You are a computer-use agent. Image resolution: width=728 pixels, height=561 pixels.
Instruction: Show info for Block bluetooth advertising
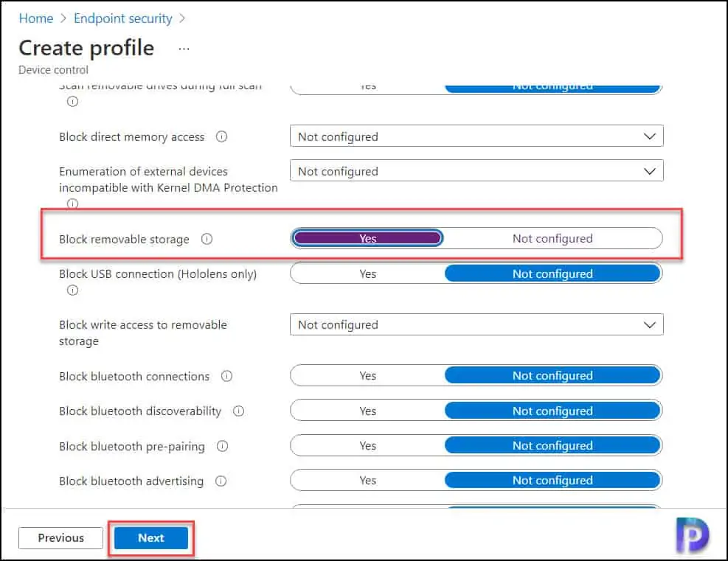[221, 481]
